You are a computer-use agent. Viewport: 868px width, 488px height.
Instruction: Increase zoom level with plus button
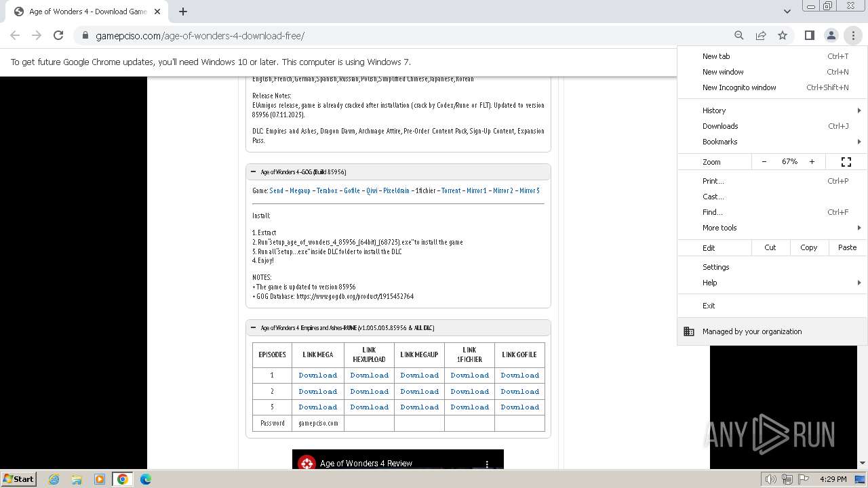812,161
